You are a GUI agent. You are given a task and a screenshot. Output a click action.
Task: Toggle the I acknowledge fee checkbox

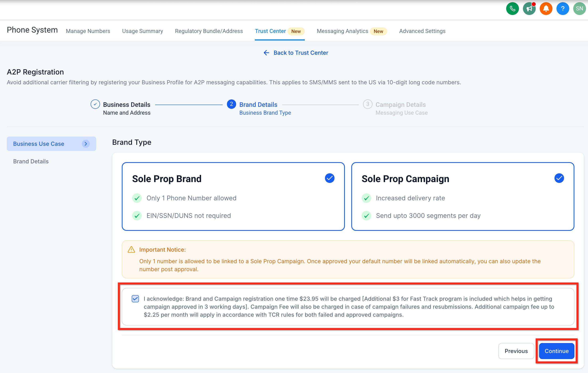[135, 299]
